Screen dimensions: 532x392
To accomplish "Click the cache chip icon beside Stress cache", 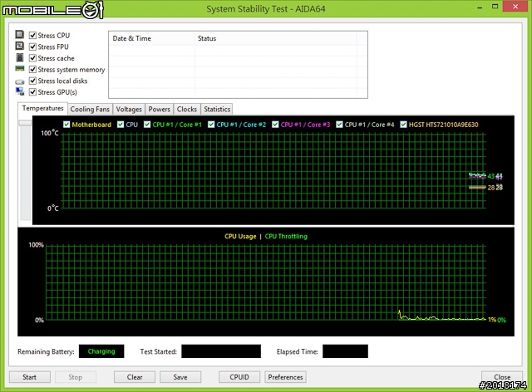I will pyautogui.click(x=20, y=57).
